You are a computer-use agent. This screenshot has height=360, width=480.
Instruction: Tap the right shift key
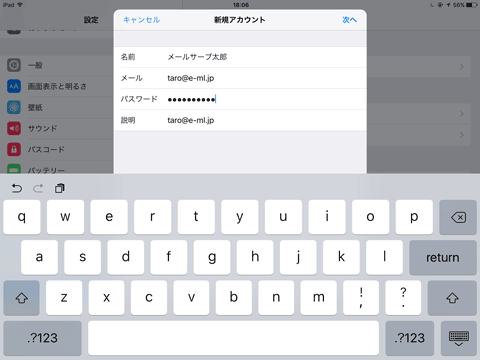click(452, 298)
